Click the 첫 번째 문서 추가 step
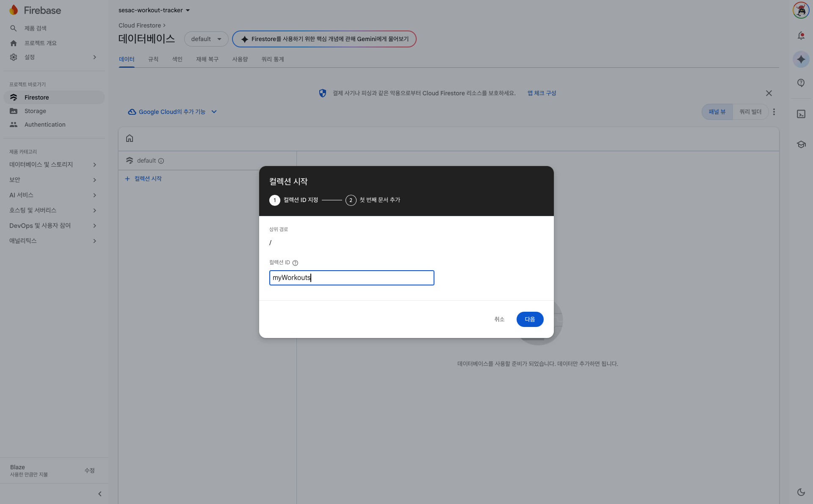 point(373,200)
